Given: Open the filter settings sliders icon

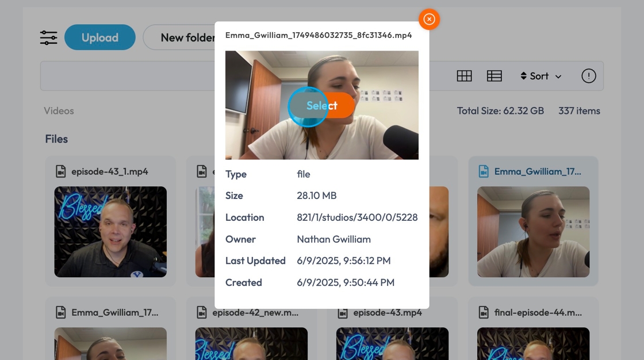Looking at the screenshot, I should (48, 37).
